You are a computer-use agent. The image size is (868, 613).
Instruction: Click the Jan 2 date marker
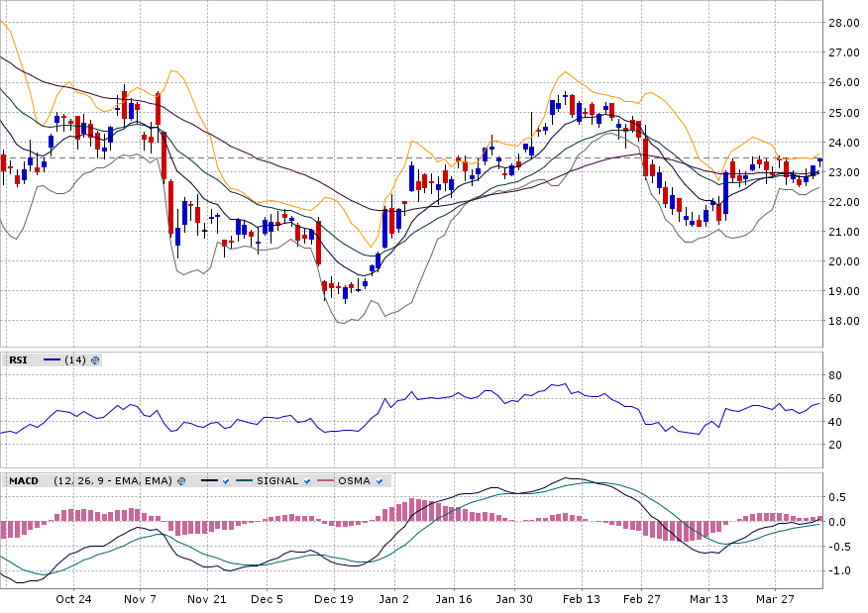[393, 599]
